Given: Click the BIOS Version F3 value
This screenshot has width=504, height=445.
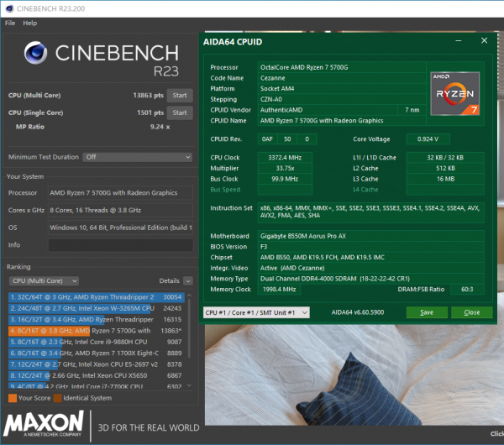Looking at the screenshot, I should click(x=371, y=247).
